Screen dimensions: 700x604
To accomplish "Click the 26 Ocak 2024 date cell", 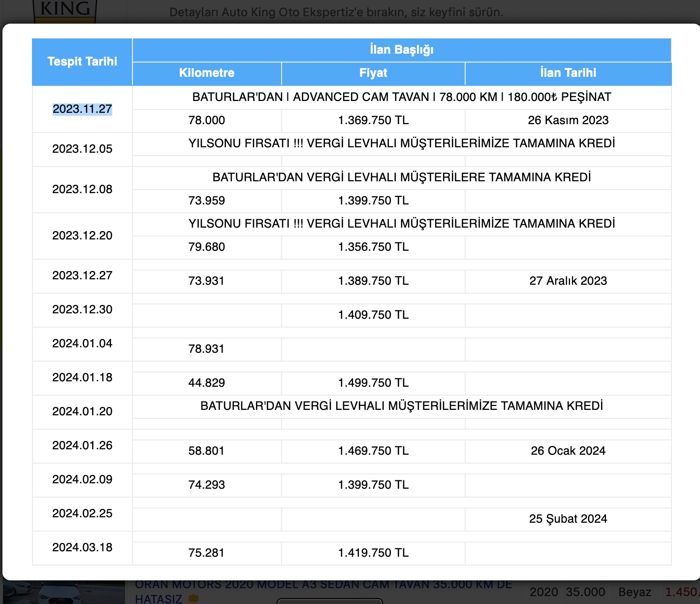I will (x=568, y=451).
